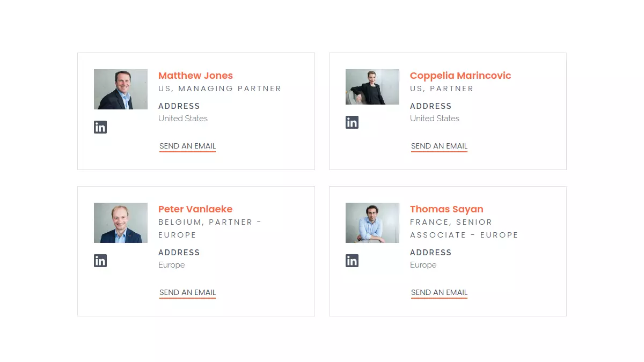
Task: Click the 'Belgium, Partner - Europe' title text
Action: 210,228
